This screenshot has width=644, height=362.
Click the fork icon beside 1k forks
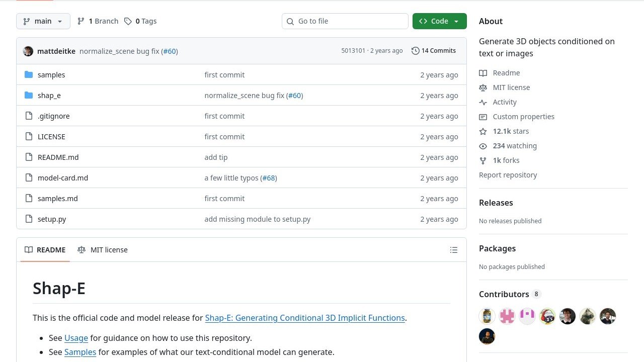point(483,160)
